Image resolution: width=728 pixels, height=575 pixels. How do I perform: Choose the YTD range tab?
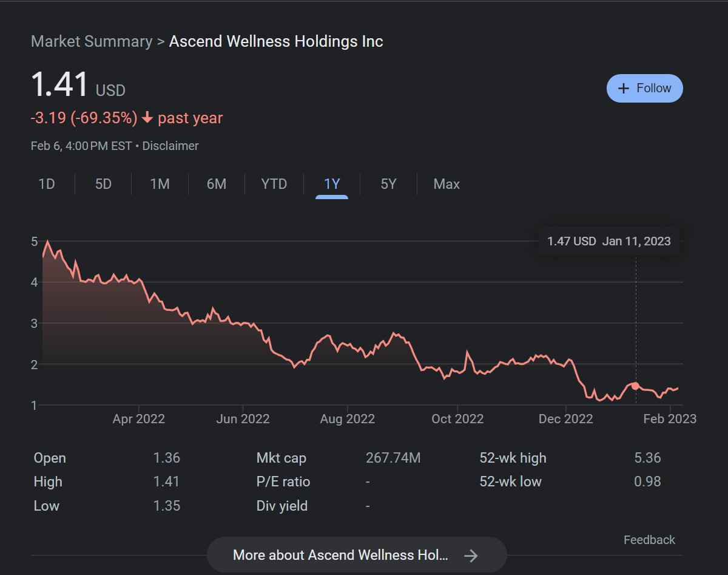click(x=274, y=184)
